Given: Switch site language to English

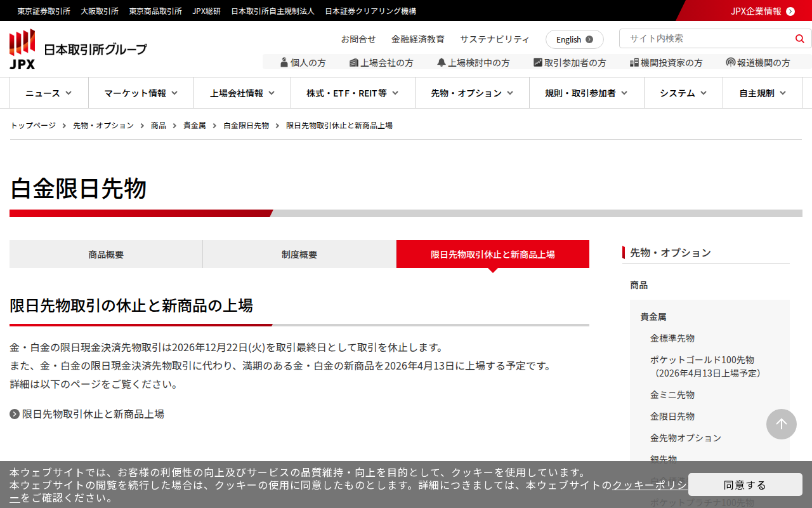Looking at the screenshot, I should click(575, 39).
